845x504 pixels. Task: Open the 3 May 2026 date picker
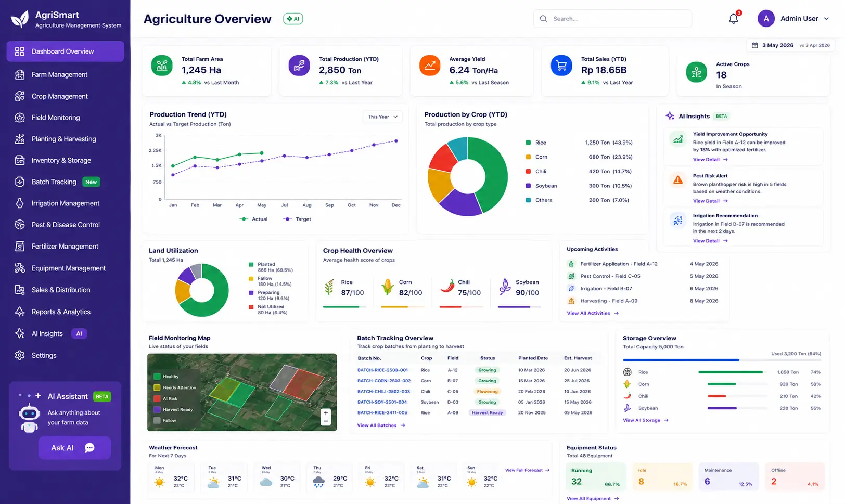(790, 45)
